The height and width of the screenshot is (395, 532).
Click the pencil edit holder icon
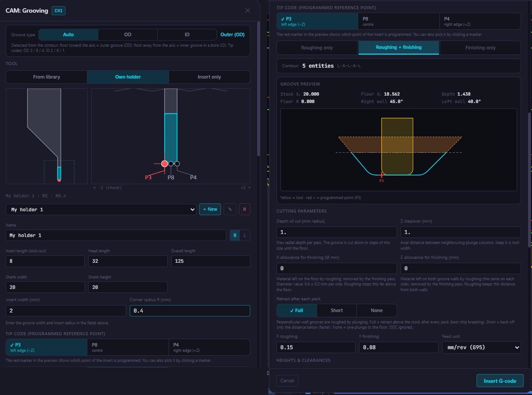(x=230, y=209)
